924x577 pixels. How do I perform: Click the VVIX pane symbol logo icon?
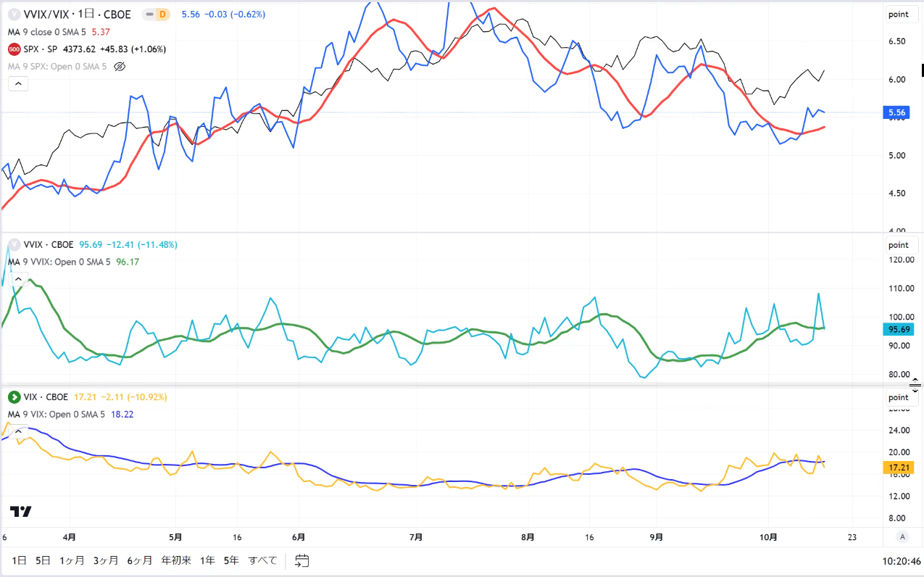click(x=13, y=245)
